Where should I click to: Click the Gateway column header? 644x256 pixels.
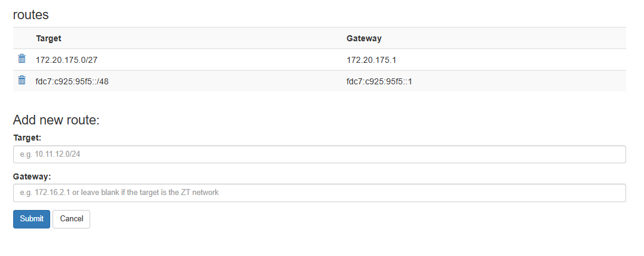364,39
